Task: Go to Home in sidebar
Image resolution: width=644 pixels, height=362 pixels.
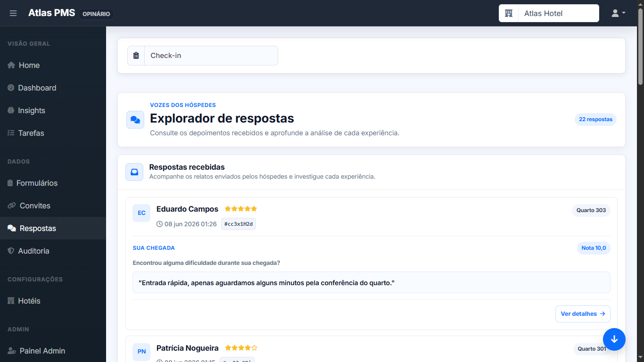Action: point(53,65)
